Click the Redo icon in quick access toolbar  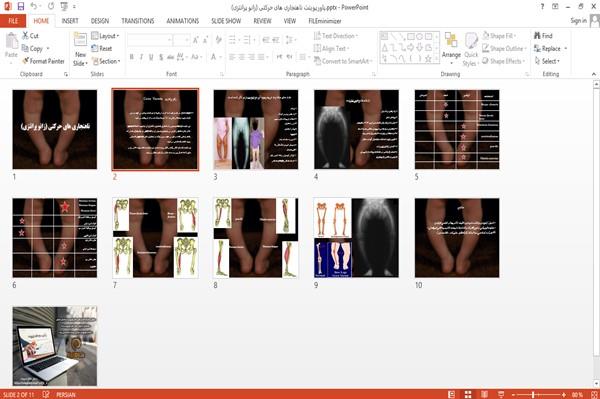pos(51,7)
